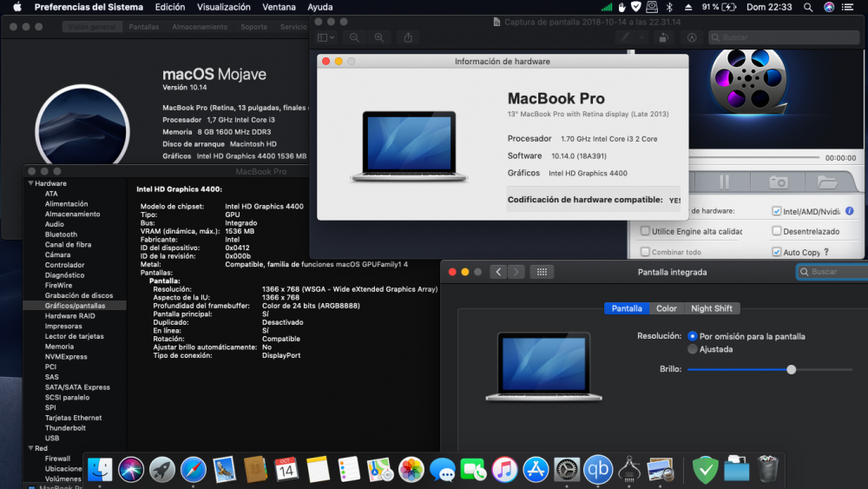Collapse the Red tree section
Image resolution: width=868 pixels, height=489 pixels.
30,448
